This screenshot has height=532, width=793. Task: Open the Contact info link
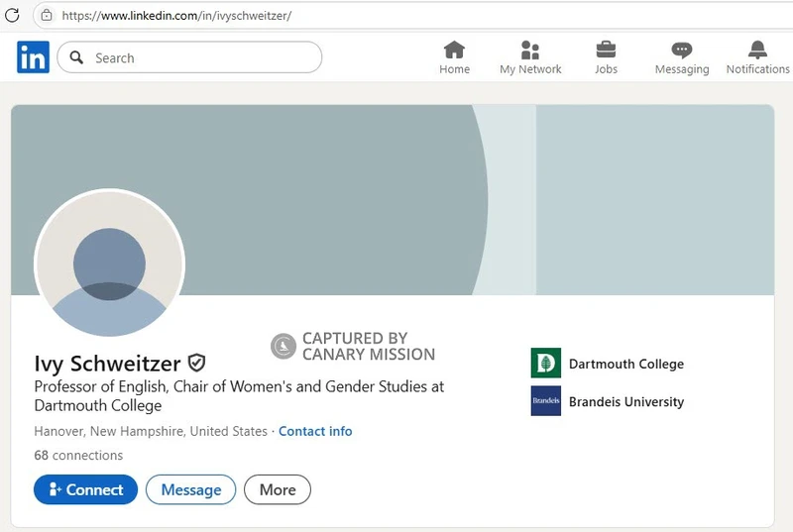coord(315,431)
